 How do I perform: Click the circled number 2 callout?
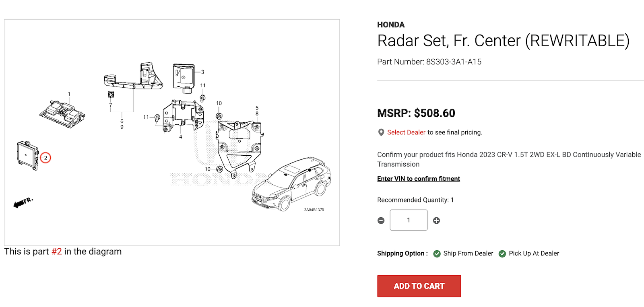[45, 158]
